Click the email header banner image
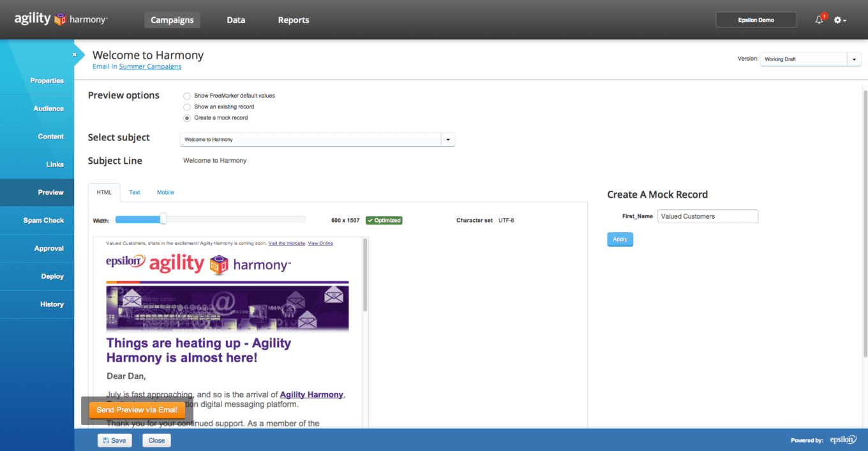868x451 pixels. tap(228, 309)
